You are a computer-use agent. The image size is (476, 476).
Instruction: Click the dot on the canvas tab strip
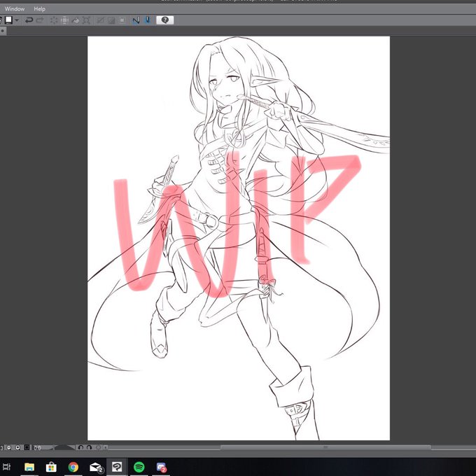[2, 31]
